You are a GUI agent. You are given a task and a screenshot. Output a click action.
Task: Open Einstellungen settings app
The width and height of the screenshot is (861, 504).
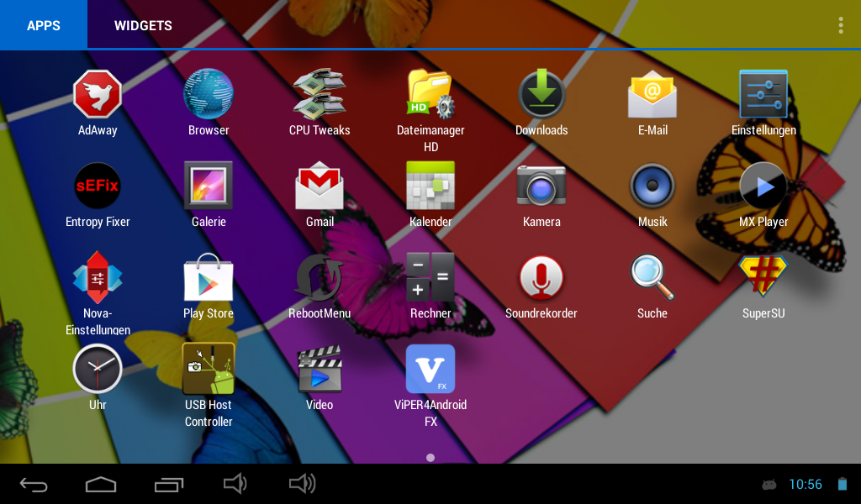(x=763, y=94)
